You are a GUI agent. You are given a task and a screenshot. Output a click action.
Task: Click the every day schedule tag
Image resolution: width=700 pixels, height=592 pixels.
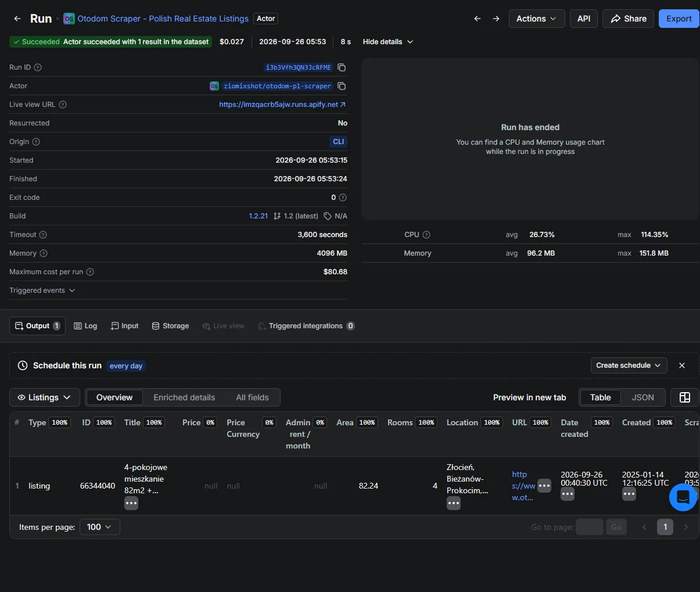[x=126, y=366]
